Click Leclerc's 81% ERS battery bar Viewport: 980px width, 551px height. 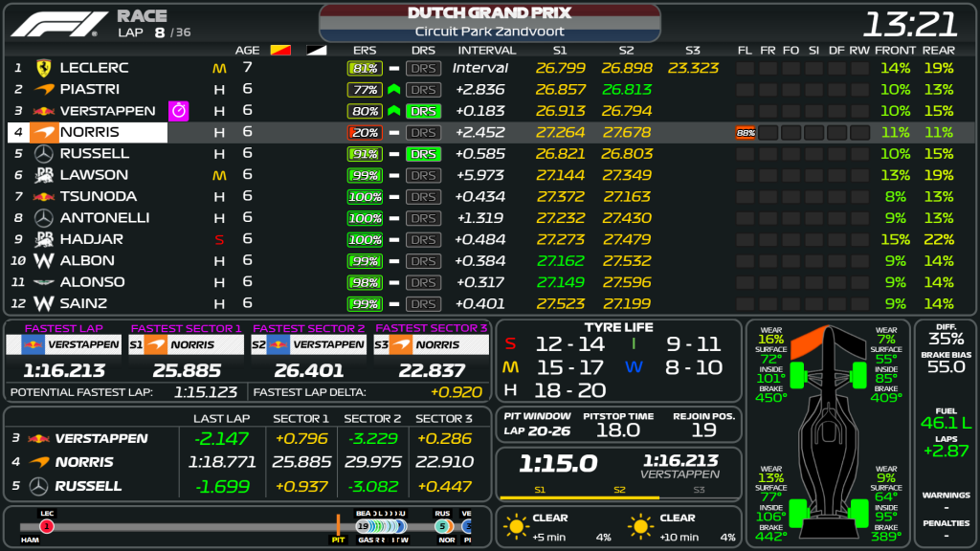coord(365,68)
